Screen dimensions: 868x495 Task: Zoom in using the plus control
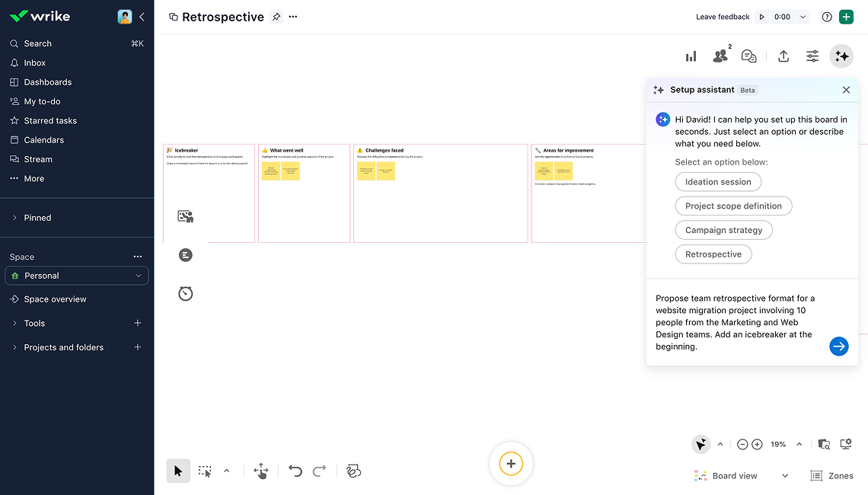tap(757, 444)
